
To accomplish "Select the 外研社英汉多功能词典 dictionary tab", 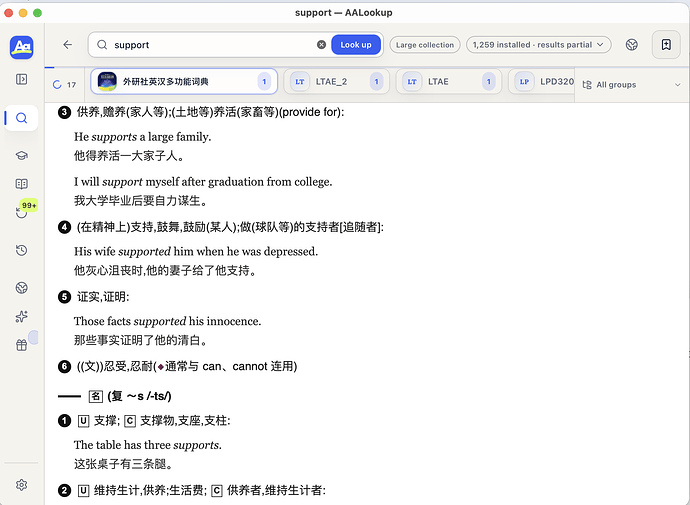I will (x=184, y=81).
